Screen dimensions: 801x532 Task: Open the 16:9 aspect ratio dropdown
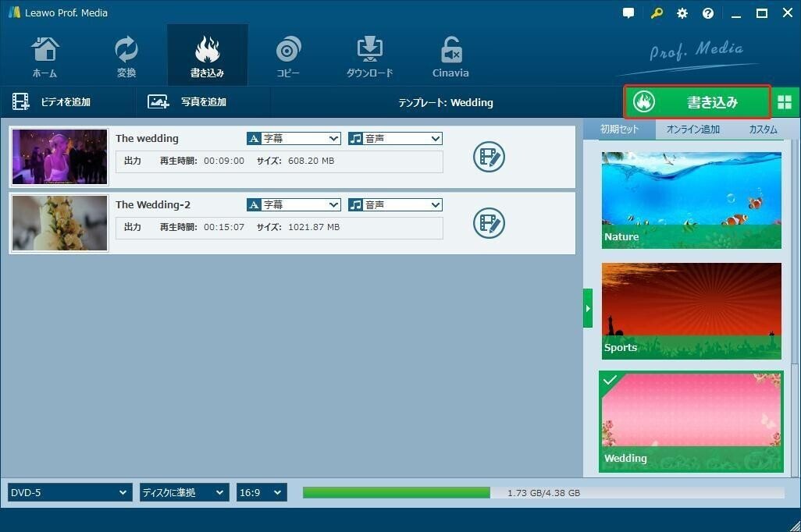click(x=261, y=492)
